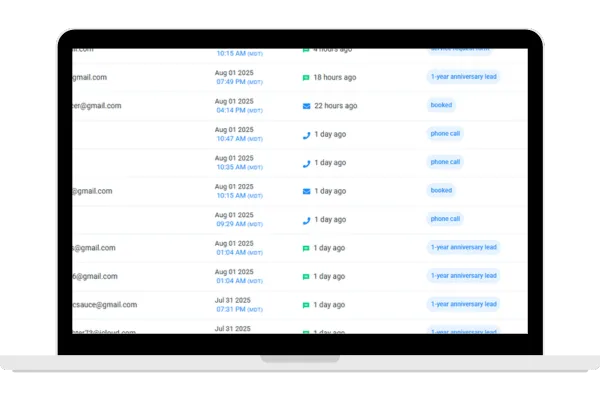Viewport: 600px width, 400px height.
Task: Select the phone call tag in the 09:29 AM row
Action: coord(445,219)
